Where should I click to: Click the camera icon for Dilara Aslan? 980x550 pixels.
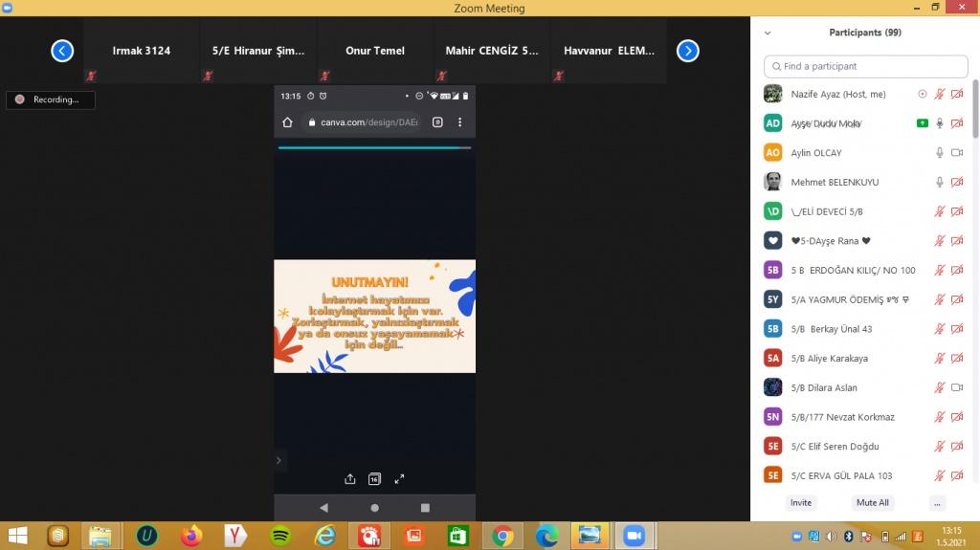pyautogui.click(x=956, y=387)
